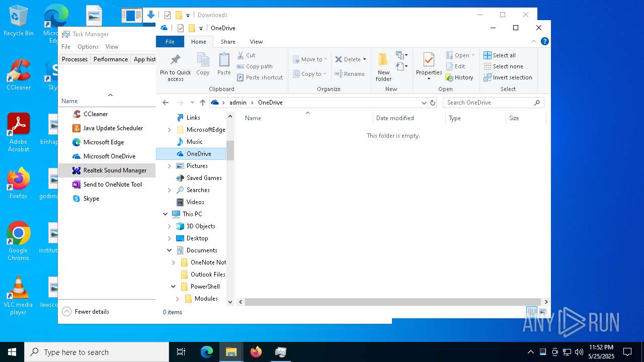
Task: Click the navigation pane vertical scrollbar
Action: [230, 150]
